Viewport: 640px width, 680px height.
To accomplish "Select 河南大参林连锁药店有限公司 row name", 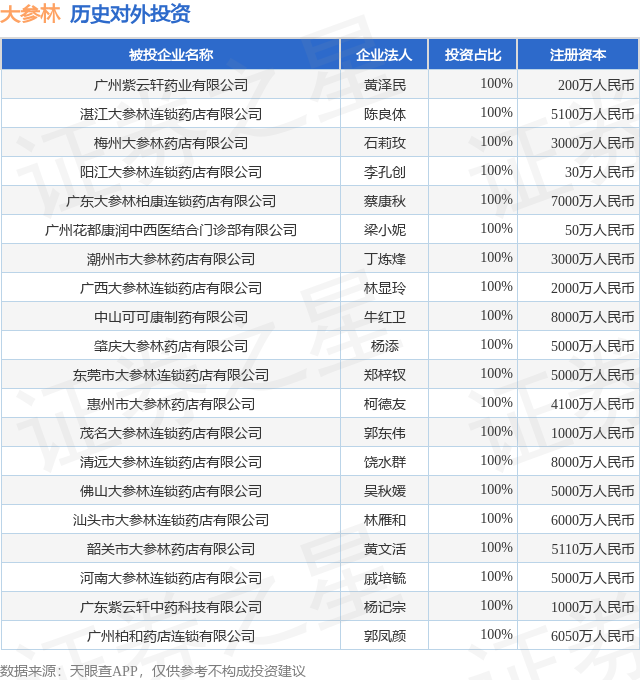I will pos(171,578).
